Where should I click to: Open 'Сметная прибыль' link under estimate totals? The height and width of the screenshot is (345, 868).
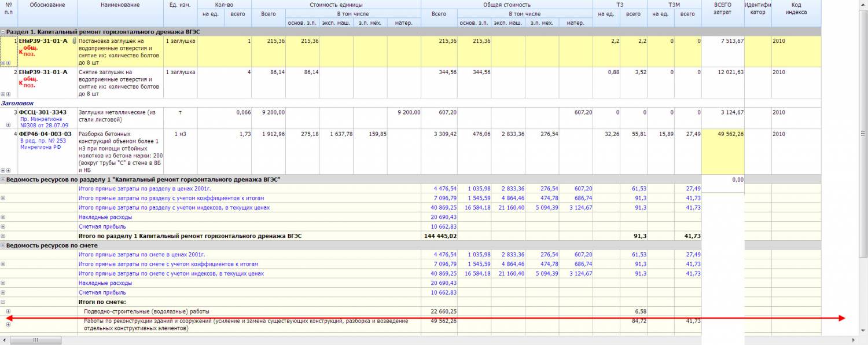click(102, 292)
